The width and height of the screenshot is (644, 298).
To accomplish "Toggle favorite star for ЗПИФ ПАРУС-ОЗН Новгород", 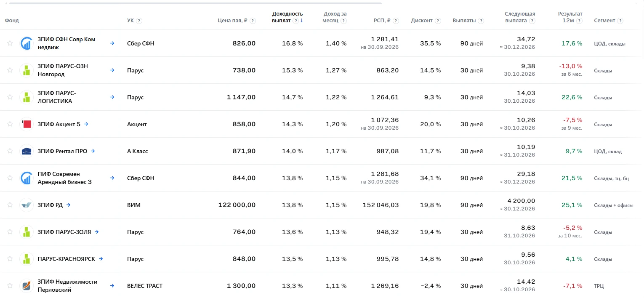I will click(x=10, y=70).
